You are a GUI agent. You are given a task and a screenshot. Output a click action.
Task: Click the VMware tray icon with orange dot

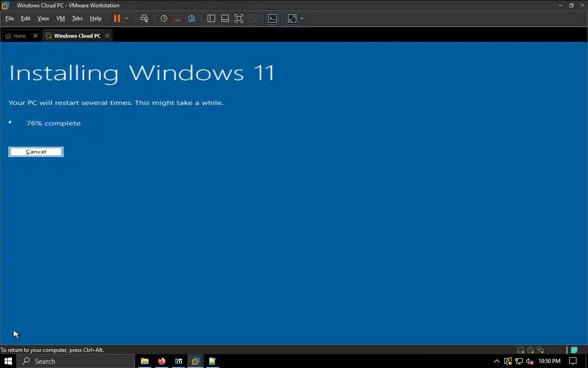pyautogui.click(x=508, y=361)
